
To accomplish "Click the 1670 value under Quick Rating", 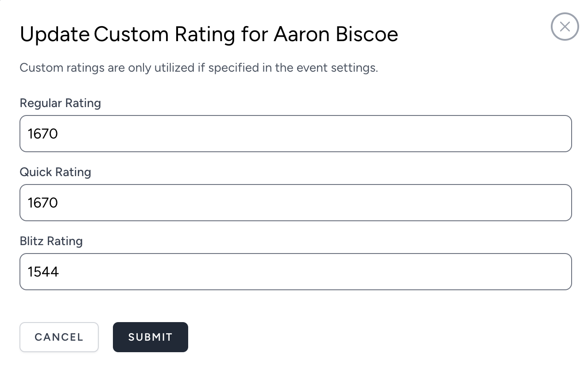I will click(x=43, y=203).
